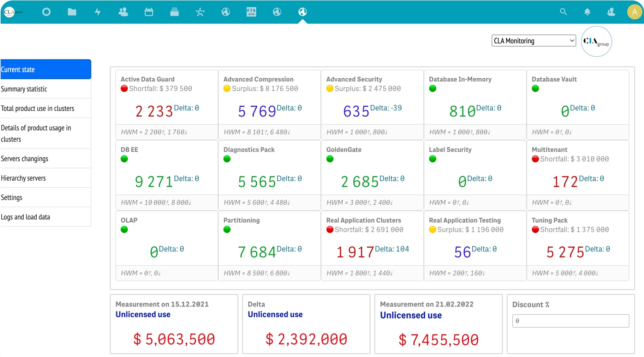
Task: Click the Active Data Guard red status dot
Action: pyautogui.click(x=124, y=89)
